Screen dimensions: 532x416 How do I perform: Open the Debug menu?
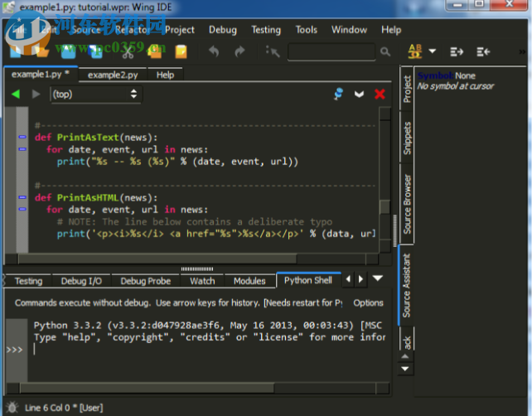(x=223, y=30)
